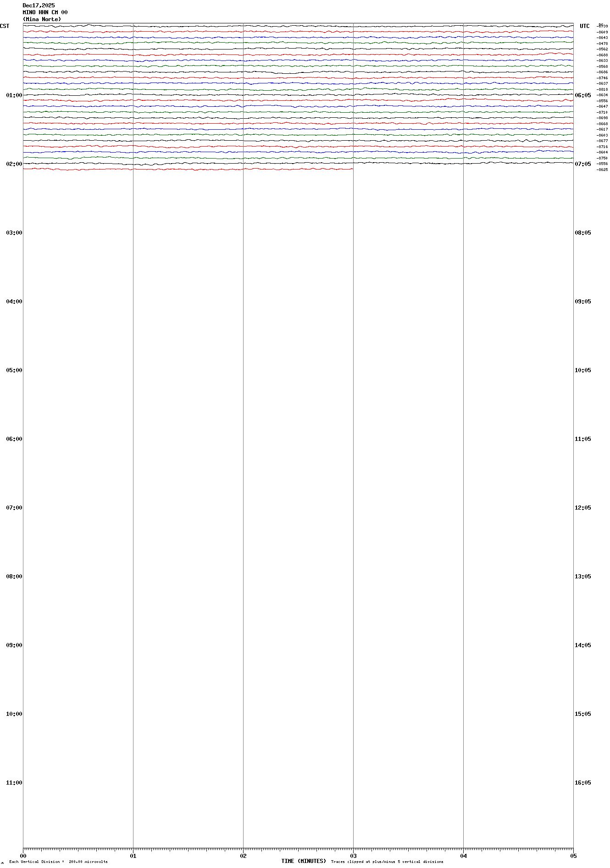Click the 12:05 UTC time label
The height and width of the screenshot is (868, 610).
(583, 508)
